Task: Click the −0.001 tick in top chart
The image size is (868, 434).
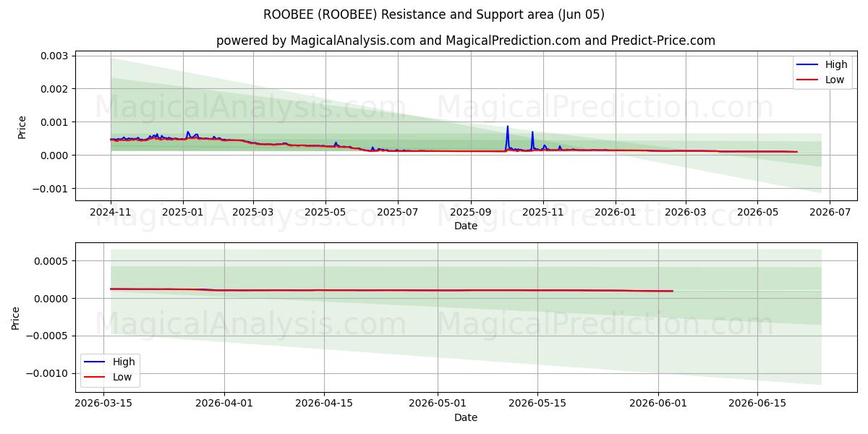Action: (51, 189)
